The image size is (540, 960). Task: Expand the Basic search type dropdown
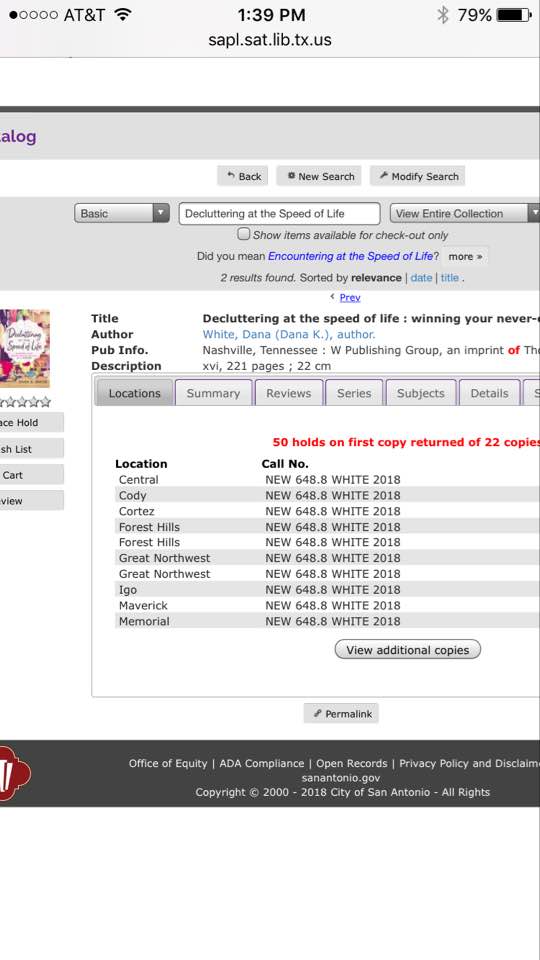click(122, 214)
